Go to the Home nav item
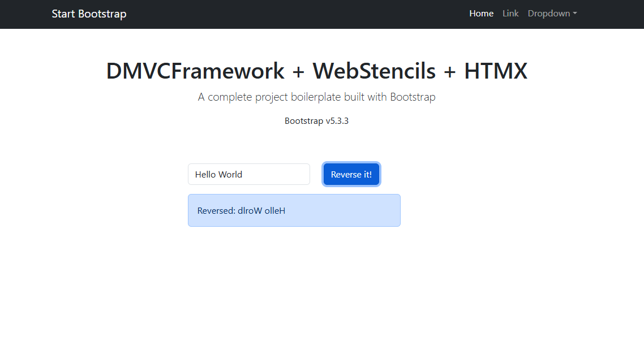Viewport: 644px width, 337px height. click(x=481, y=14)
